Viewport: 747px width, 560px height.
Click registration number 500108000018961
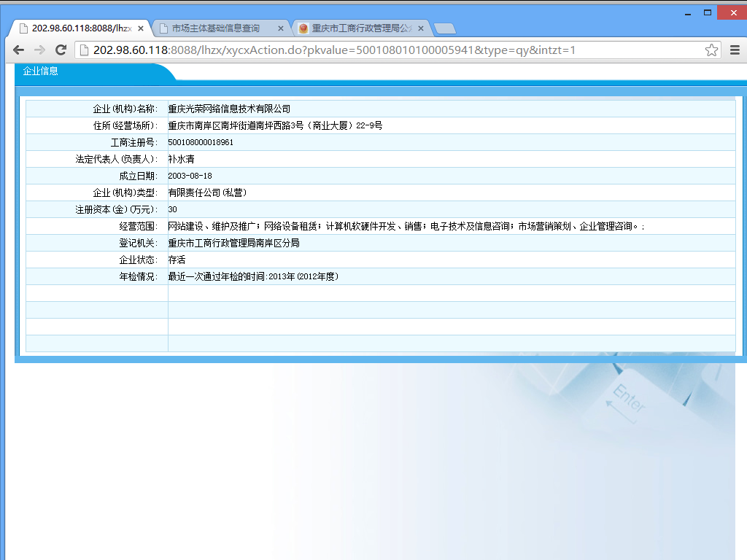pos(201,142)
